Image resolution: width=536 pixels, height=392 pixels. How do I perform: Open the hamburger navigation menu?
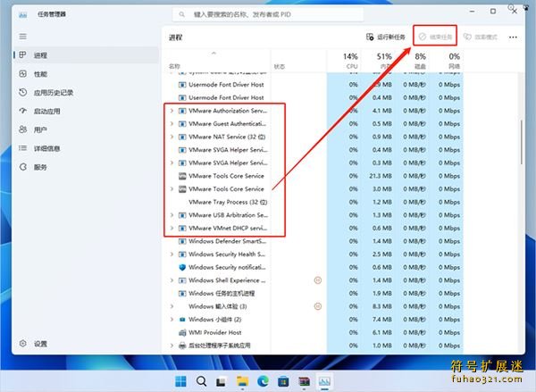[x=23, y=37]
